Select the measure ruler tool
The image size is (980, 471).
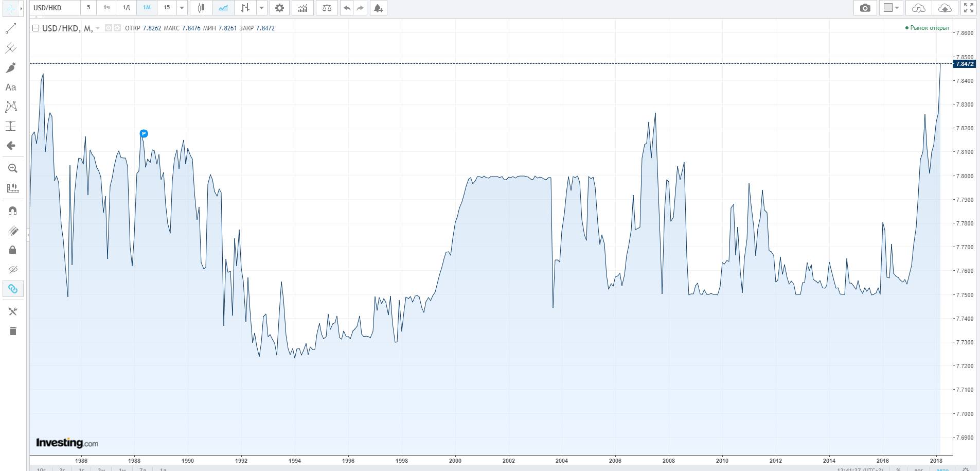(x=12, y=188)
